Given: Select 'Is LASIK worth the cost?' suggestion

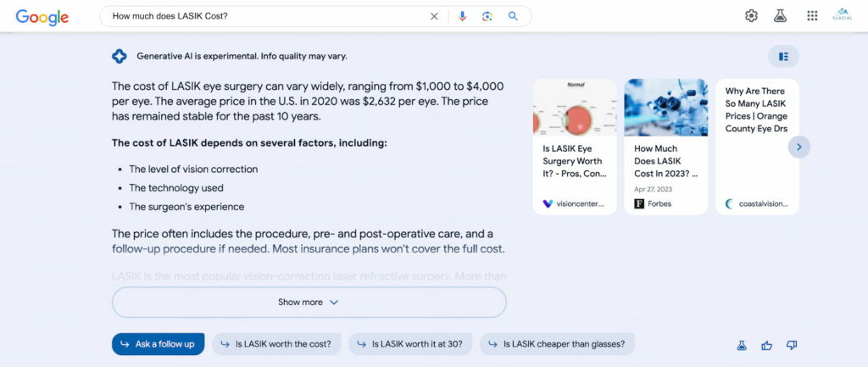Looking at the screenshot, I should (x=276, y=344).
